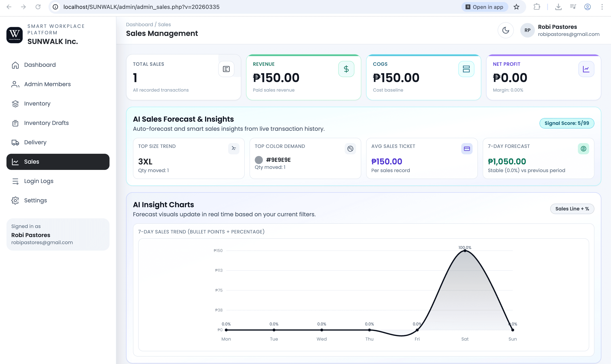
Task: Open Login Logs page
Action: (x=58, y=181)
